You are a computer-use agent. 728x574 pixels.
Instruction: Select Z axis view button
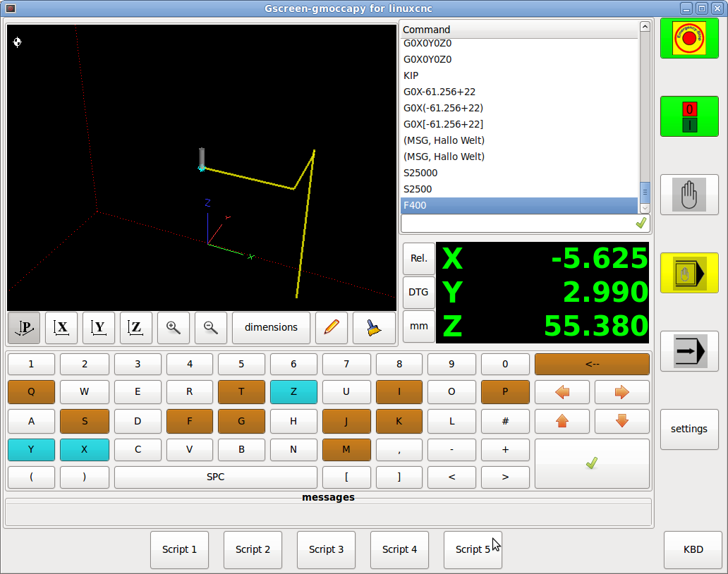136,328
